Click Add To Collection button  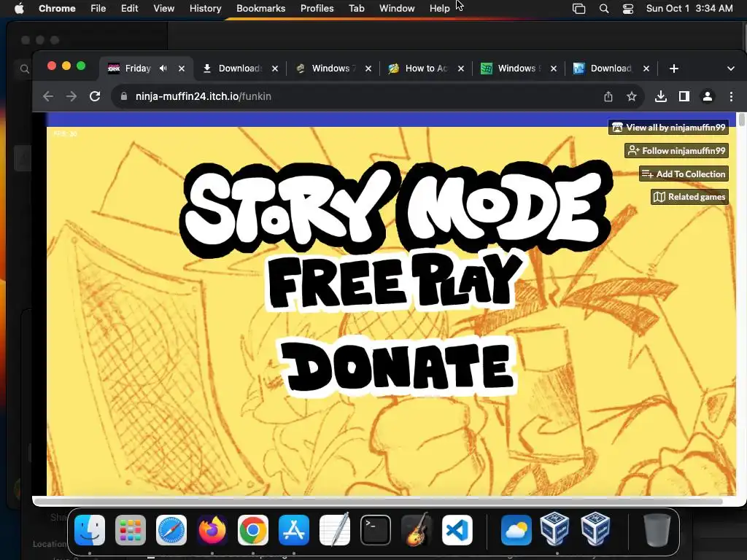coord(684,174)
